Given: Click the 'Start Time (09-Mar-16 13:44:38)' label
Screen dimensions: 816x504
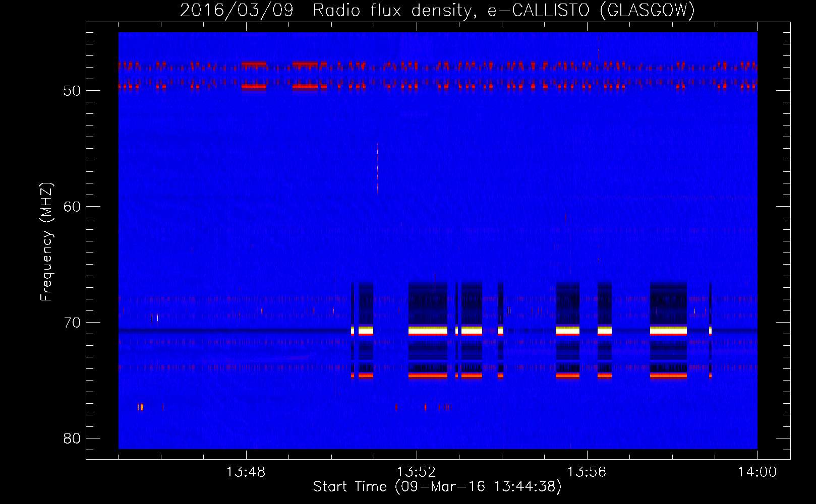Looking at the screenshot, I should (x=437, y=487).
